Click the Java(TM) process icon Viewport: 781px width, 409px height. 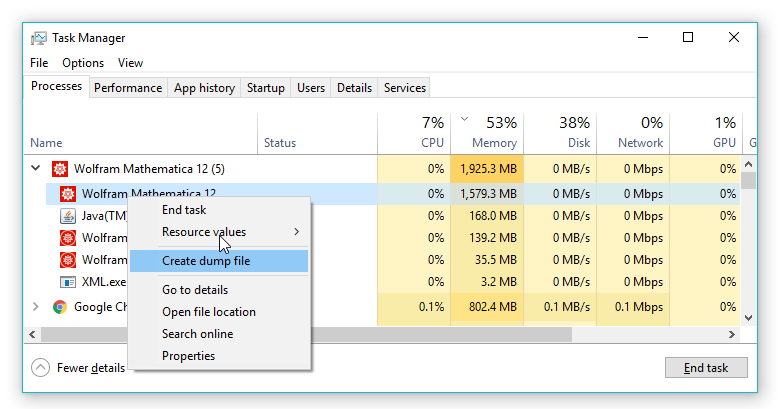pos(68,216)
